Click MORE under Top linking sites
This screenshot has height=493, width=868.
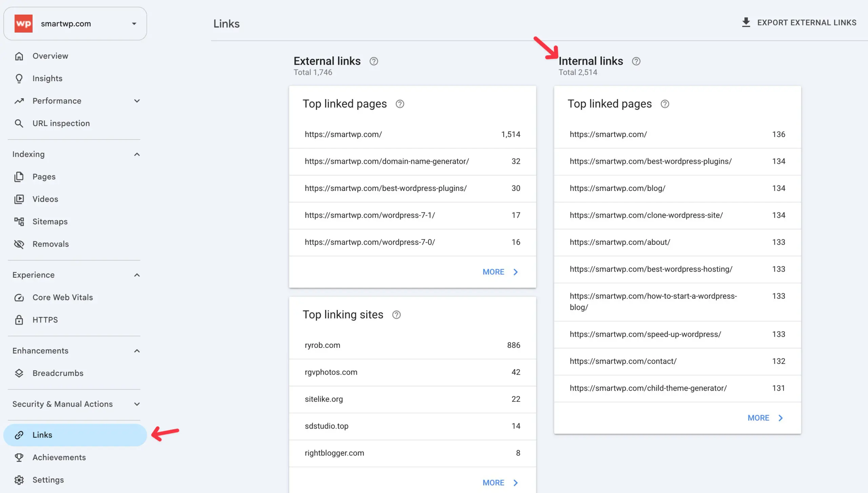[501, 483]
